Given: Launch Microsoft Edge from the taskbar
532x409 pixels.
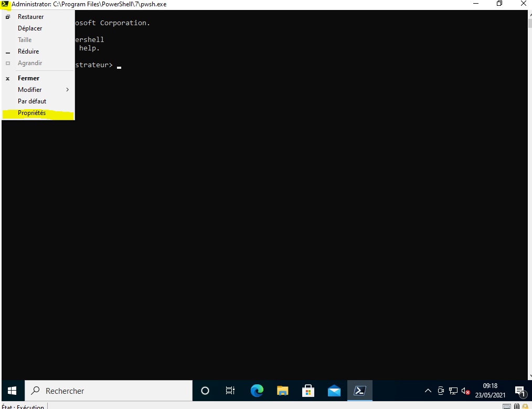Looking at the screenshot, I should click(x=257, y=391).
